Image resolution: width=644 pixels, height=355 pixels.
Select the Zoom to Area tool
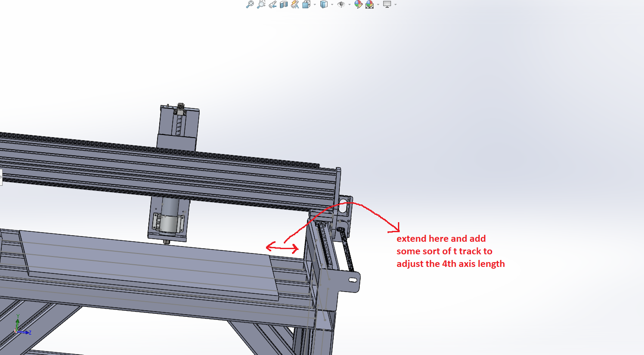261,4
